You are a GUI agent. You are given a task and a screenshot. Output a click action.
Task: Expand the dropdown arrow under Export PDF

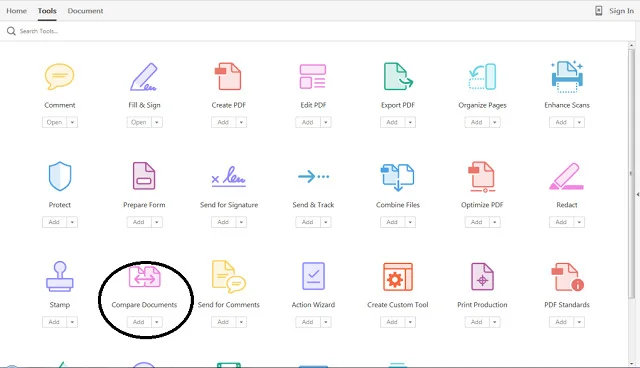[410, 122]
